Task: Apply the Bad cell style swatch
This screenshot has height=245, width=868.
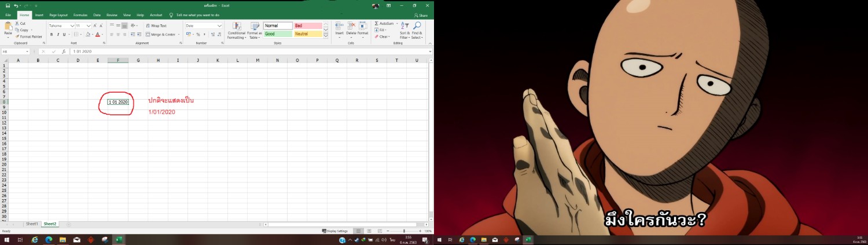Action: coord(308,26)
